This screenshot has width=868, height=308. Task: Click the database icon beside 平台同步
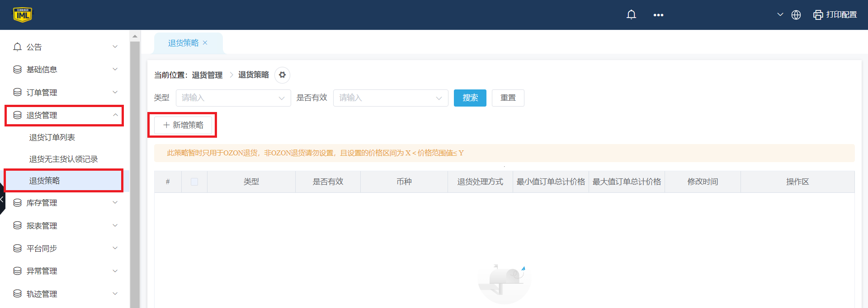coord(18,248)
